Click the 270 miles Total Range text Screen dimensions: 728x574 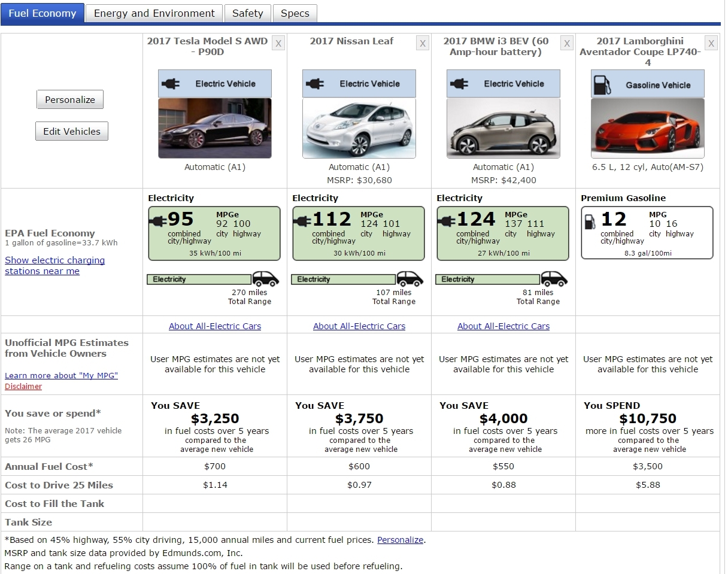click(250, 297)
